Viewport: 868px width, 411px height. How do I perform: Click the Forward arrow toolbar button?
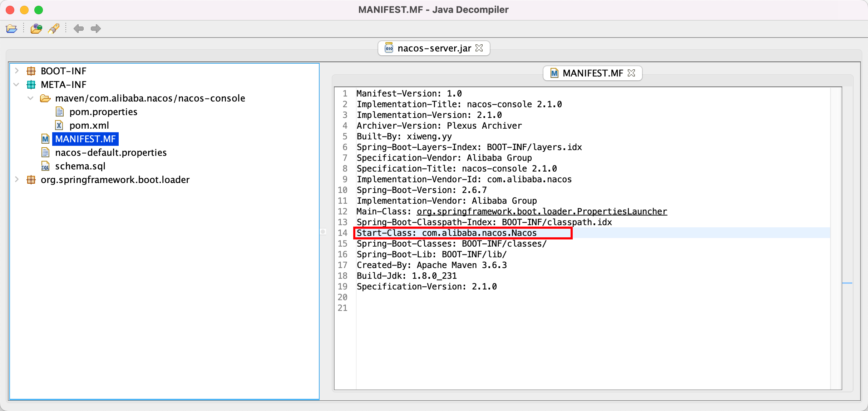point(96,29)
